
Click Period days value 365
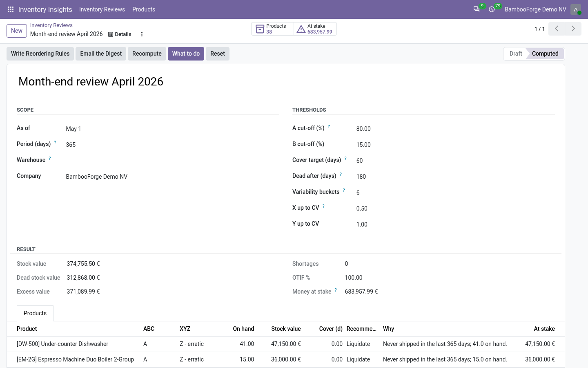tap(71, 145)
